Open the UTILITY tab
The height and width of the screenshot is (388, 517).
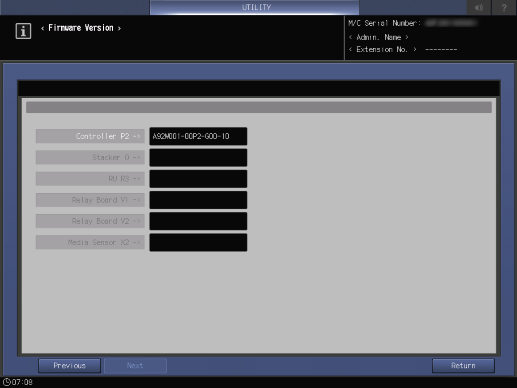[x=254, y=7]
